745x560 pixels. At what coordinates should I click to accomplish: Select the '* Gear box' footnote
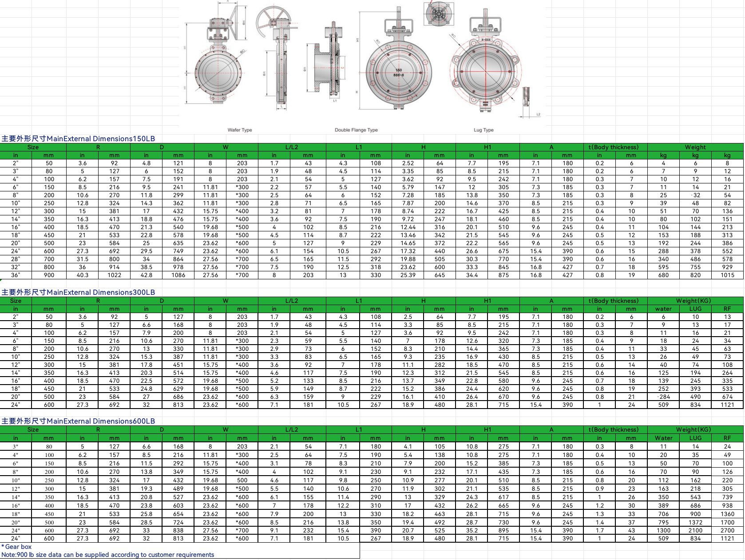(x=16, y=547)
